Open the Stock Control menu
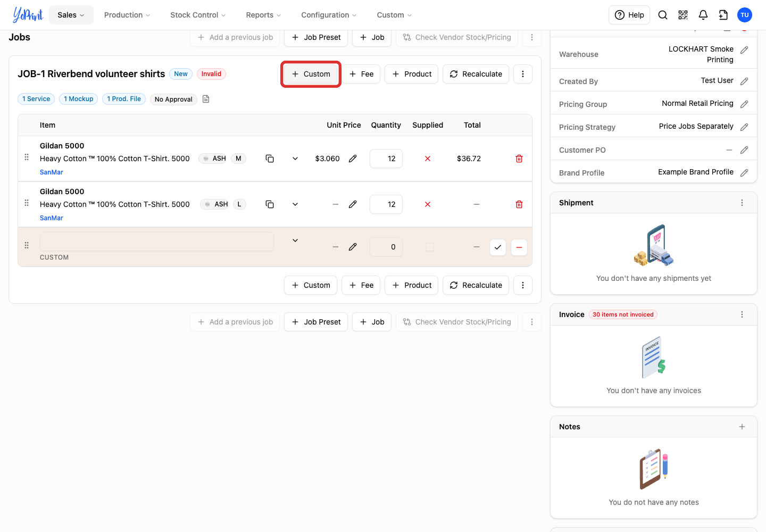 (198, 15)
